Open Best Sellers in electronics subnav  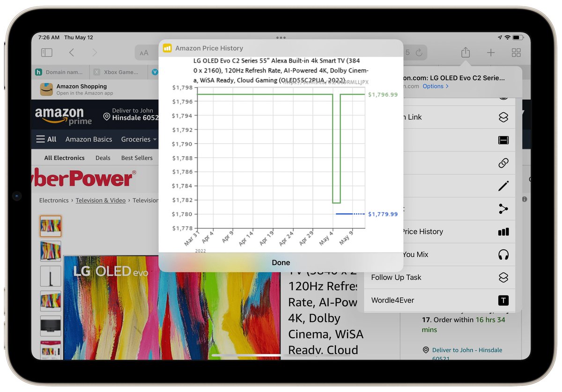137,158
